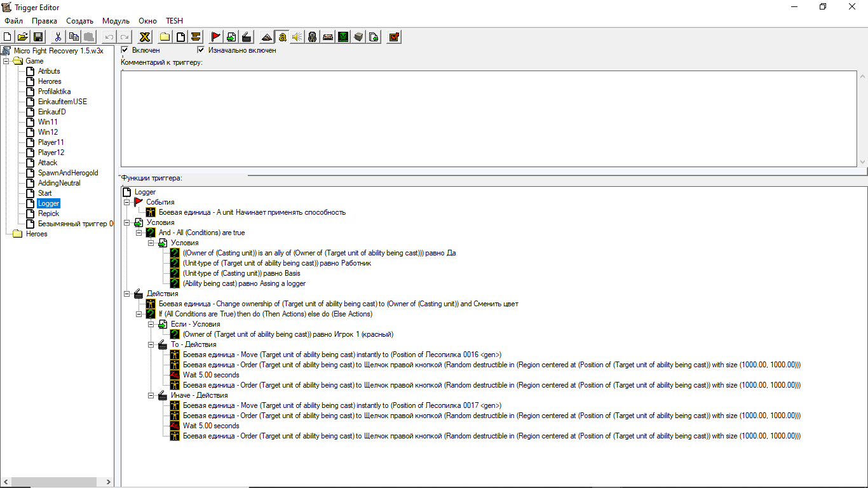Open a map with the folder icon

22,37
